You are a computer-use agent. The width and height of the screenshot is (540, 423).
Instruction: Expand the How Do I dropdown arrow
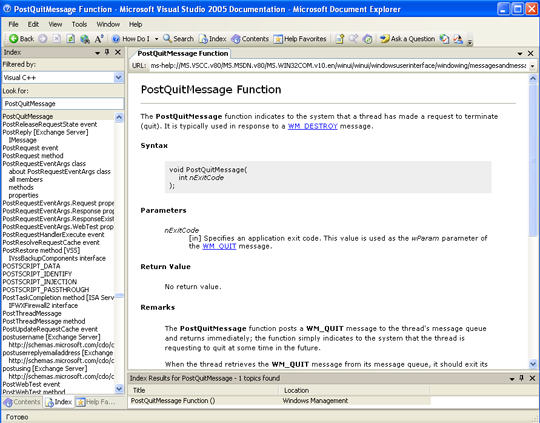(156, 39)
